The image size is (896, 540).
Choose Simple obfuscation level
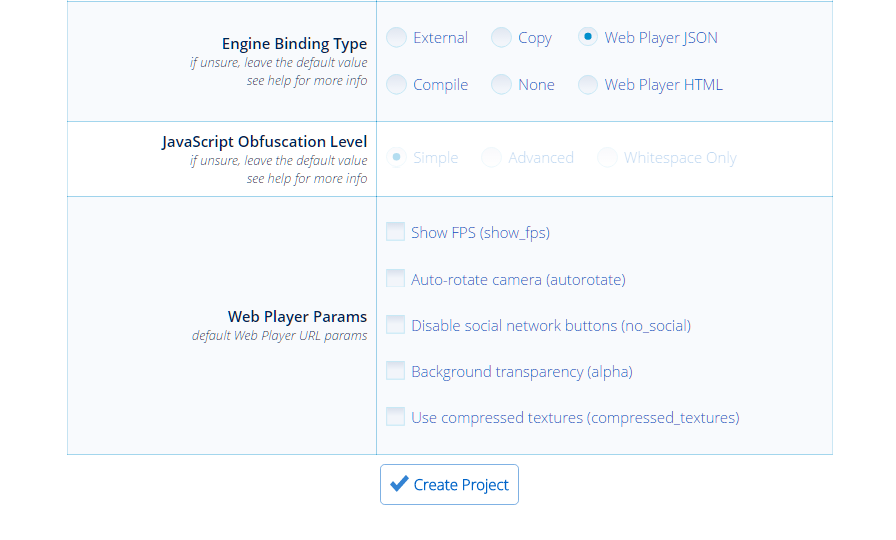point(397,157)
